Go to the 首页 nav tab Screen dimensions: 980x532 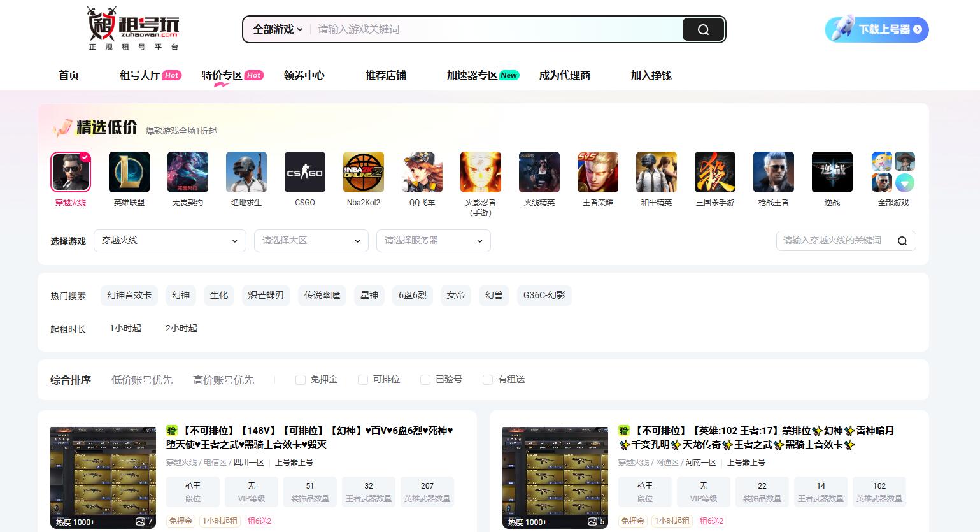tap(69, 75)
